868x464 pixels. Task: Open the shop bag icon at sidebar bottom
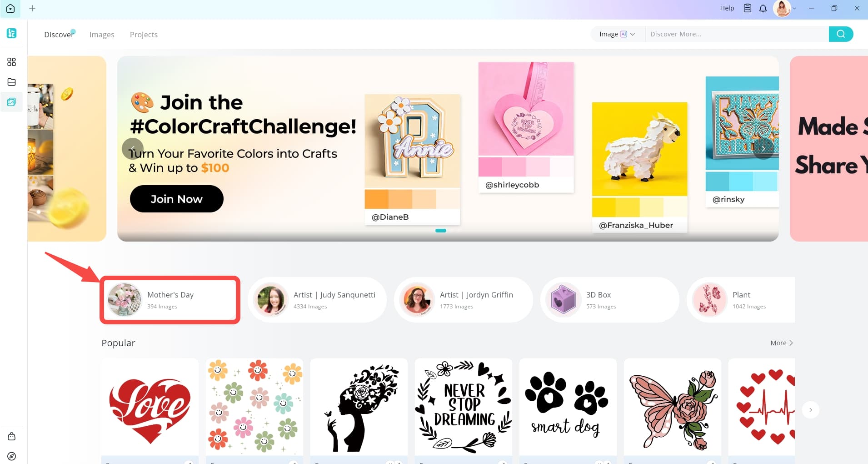click(12, 436)
